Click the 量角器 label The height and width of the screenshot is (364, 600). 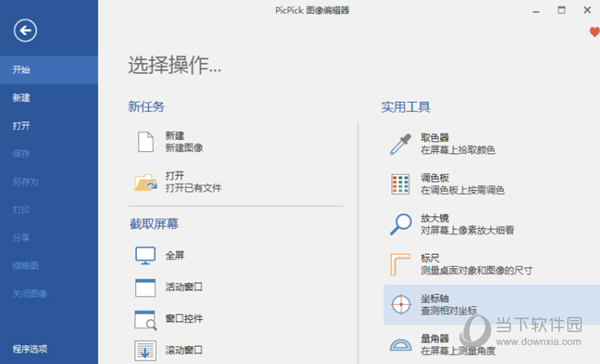pyautogui.click(x=435, y=338)
